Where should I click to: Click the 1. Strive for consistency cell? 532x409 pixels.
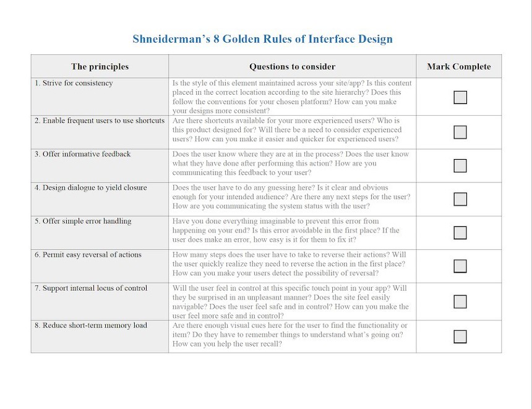coord(74,84)
